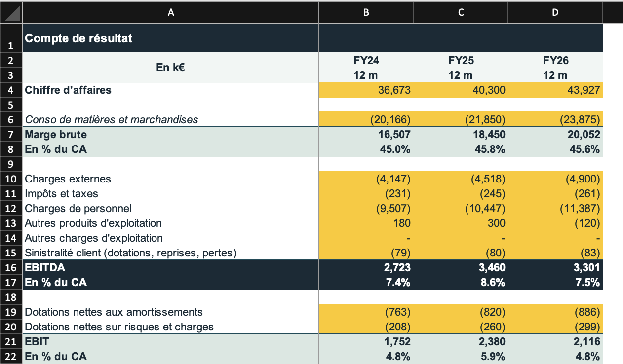Click the 'Charges externes' label cell
Image resolution: width=623 pixels, height=364 pixels.
coord(170,179)
